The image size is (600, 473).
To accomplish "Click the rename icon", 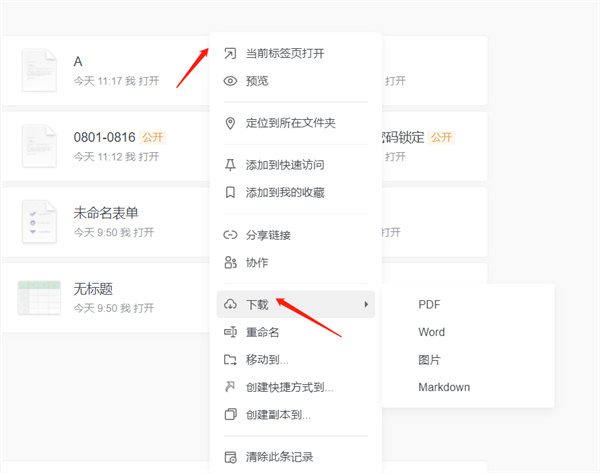I will pos(230,332).
